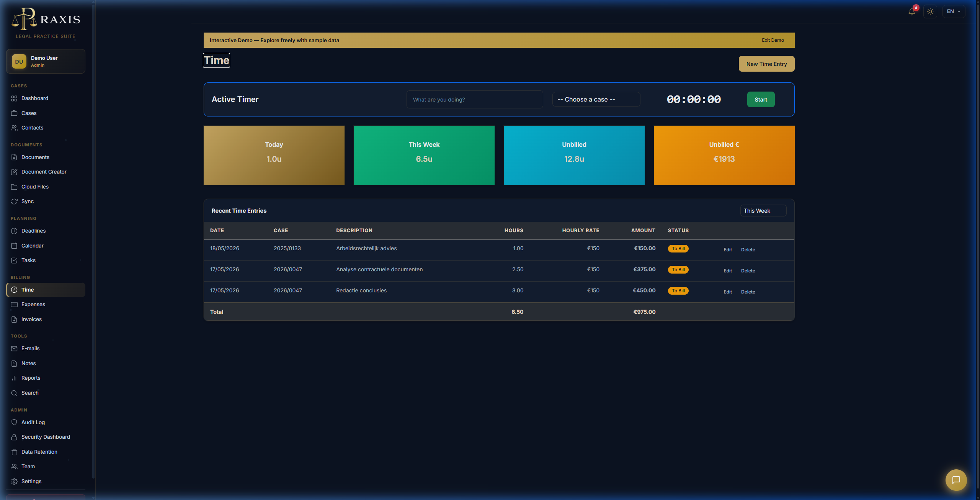Open the This Week filter dropdown
The height and width of the screenshot is (500, 980).
(x=763, y=211)
